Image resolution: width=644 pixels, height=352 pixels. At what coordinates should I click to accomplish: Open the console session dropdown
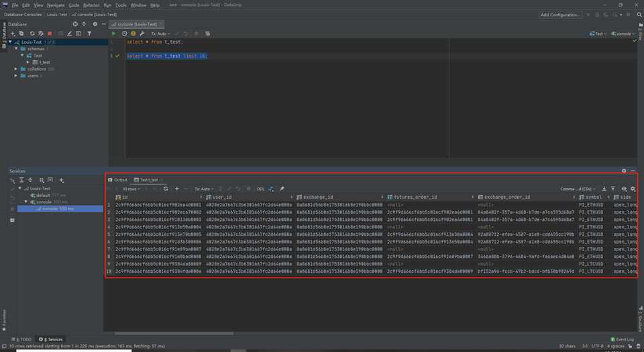click(x=623, y=34)
